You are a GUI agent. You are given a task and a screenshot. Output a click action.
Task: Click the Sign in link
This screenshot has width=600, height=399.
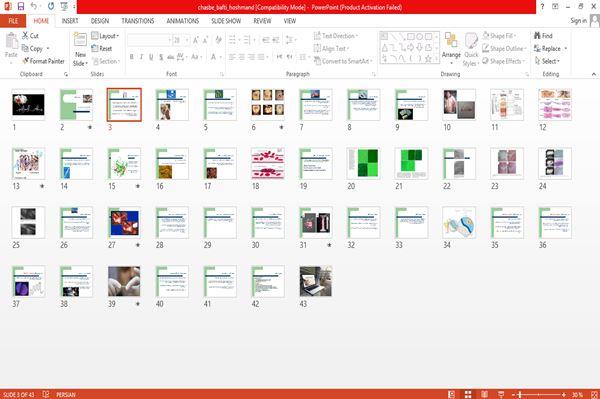(578, 21)
